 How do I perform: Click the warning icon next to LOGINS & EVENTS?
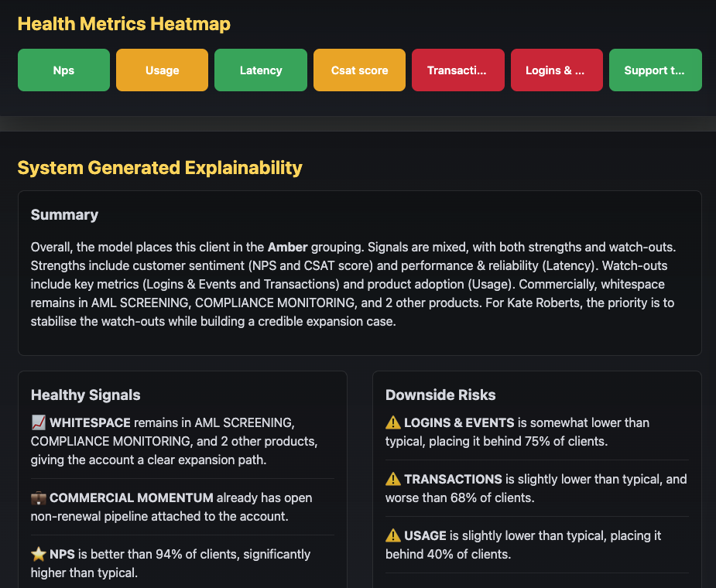click(x=393, y=422)
